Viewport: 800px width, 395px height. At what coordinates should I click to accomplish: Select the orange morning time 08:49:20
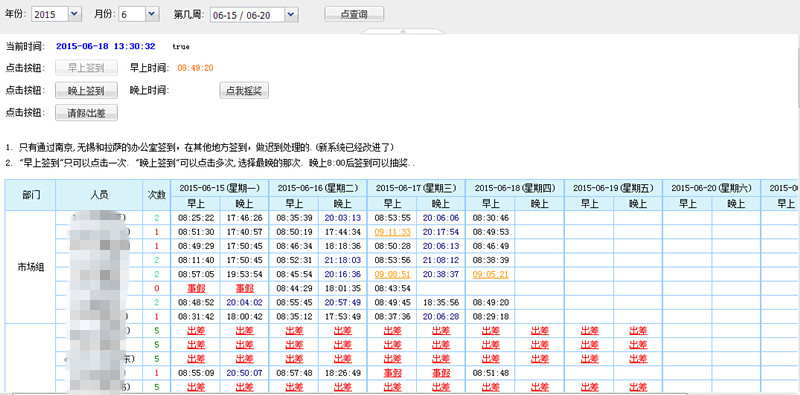(x=195, y=68)
